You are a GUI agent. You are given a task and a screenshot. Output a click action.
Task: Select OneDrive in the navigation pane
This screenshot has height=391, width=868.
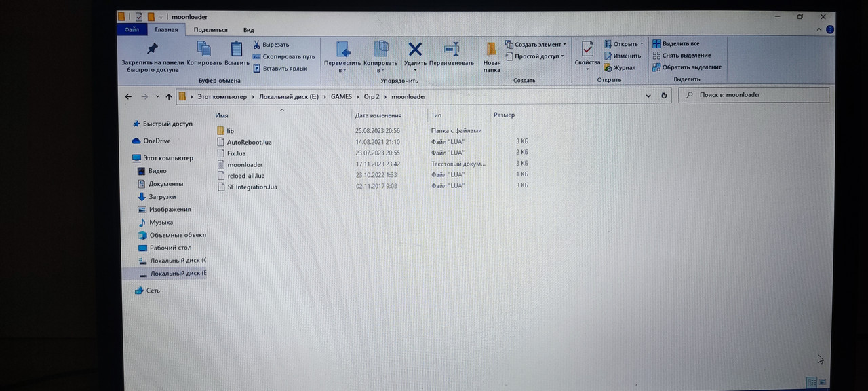pyautogui.click(x=157, y=141)
